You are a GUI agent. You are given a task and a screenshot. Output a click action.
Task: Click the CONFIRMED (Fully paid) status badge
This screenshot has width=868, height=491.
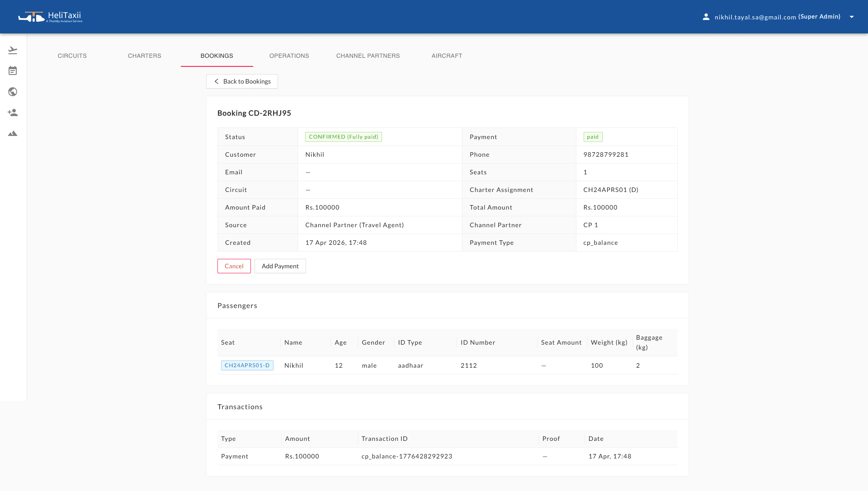pyautogui.click(x=343, y=136)
